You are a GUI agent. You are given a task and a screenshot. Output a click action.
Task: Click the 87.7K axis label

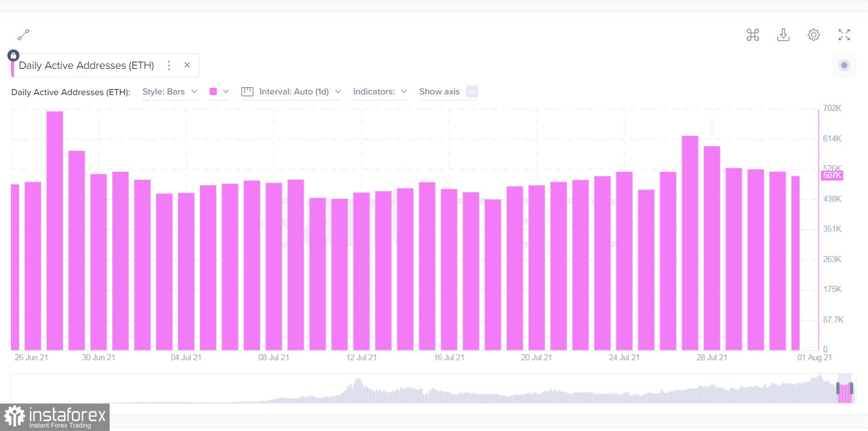(x=832, y=319)
